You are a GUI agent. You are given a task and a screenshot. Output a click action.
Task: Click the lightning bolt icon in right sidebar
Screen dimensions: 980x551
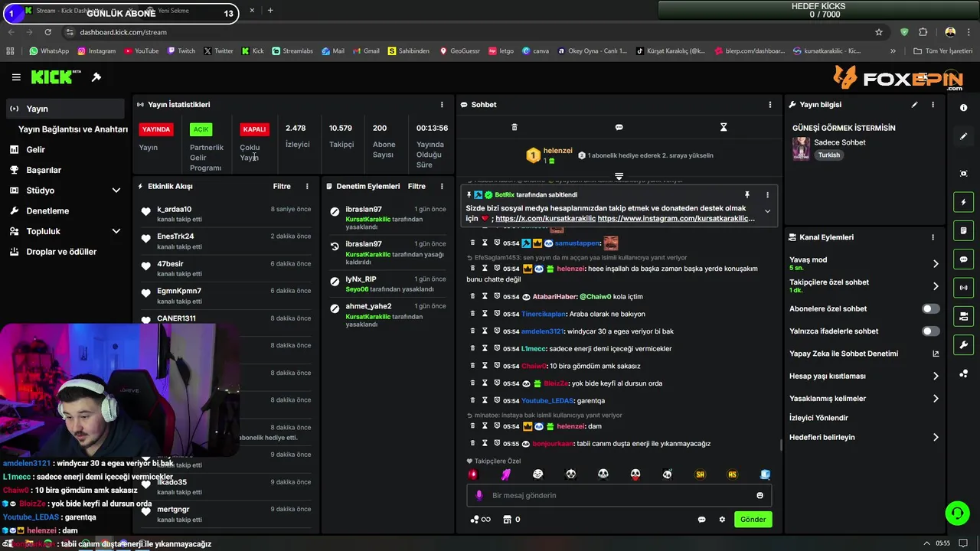[964, 202]
